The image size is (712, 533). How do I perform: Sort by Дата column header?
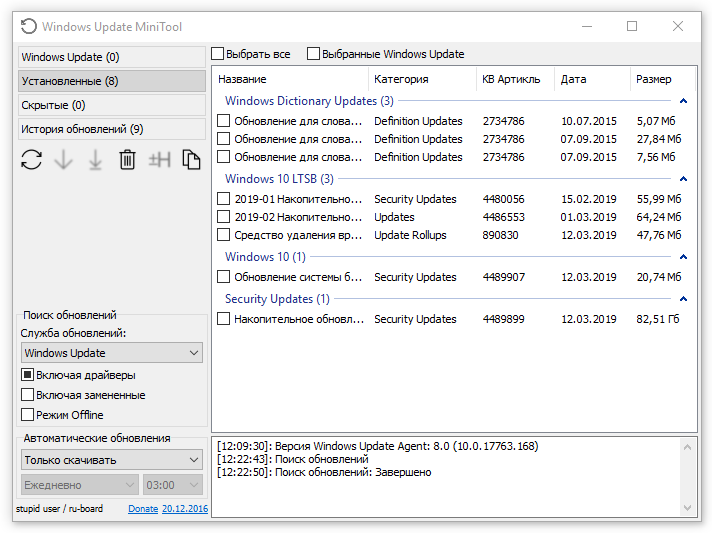pos(592,79)
